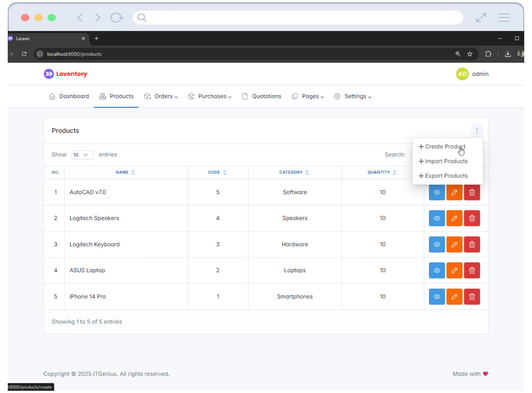Viewport: 532px width, 393px height.
Task: Open the three-dot menu on Products panel
Action: click(477, 130)
